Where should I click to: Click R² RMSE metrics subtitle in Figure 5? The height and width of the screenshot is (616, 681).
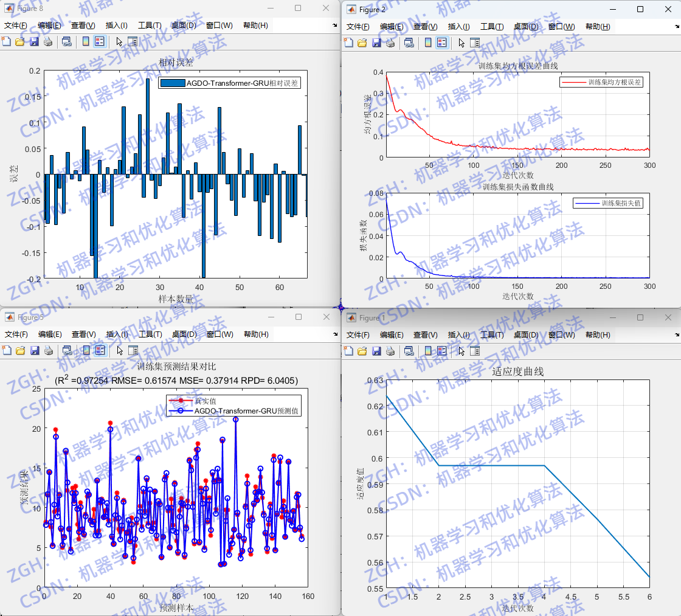click(176, 380)
